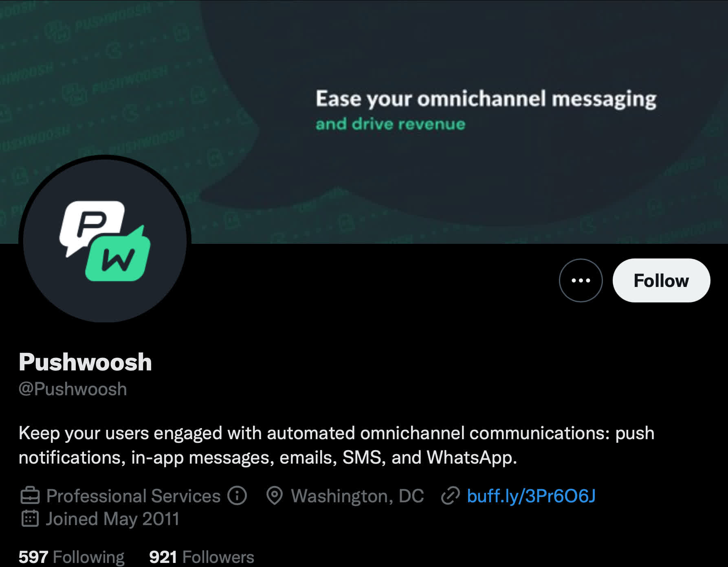Click the location pin icon
Screen dimensions: 728x567
tap(275, 496)
